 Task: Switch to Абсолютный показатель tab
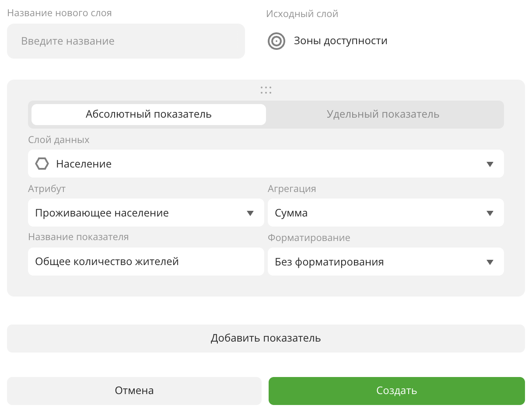(148, 115)
